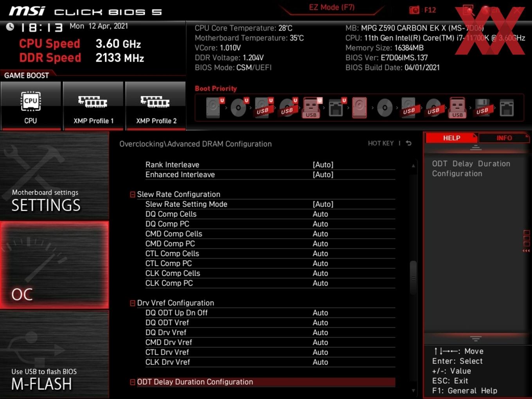Select the CTL Comp PC value field

(x=320, y=263)
